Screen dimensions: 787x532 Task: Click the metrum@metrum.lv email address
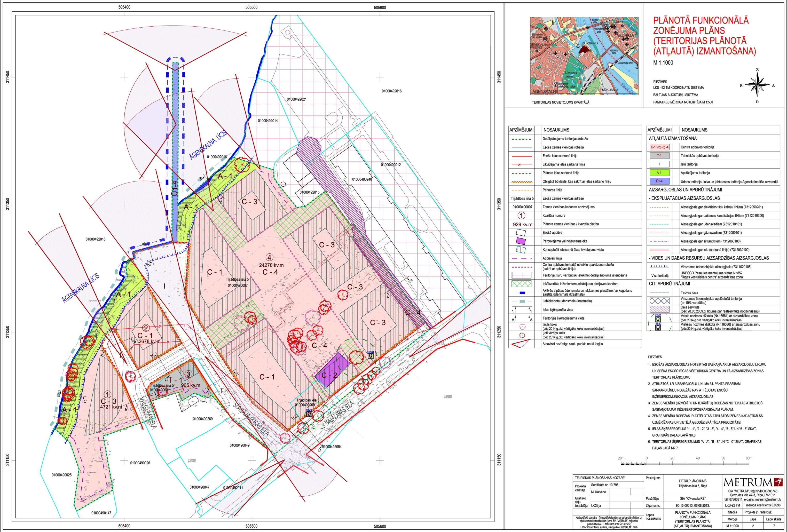(769, 499)
